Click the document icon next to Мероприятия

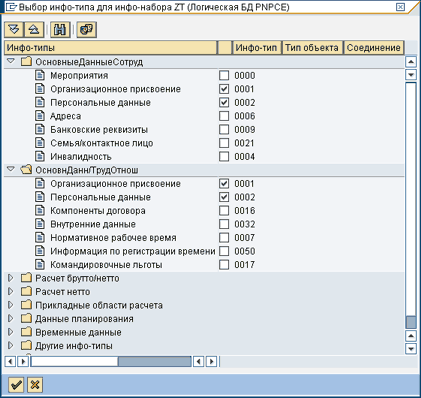[x=40, y=75]
